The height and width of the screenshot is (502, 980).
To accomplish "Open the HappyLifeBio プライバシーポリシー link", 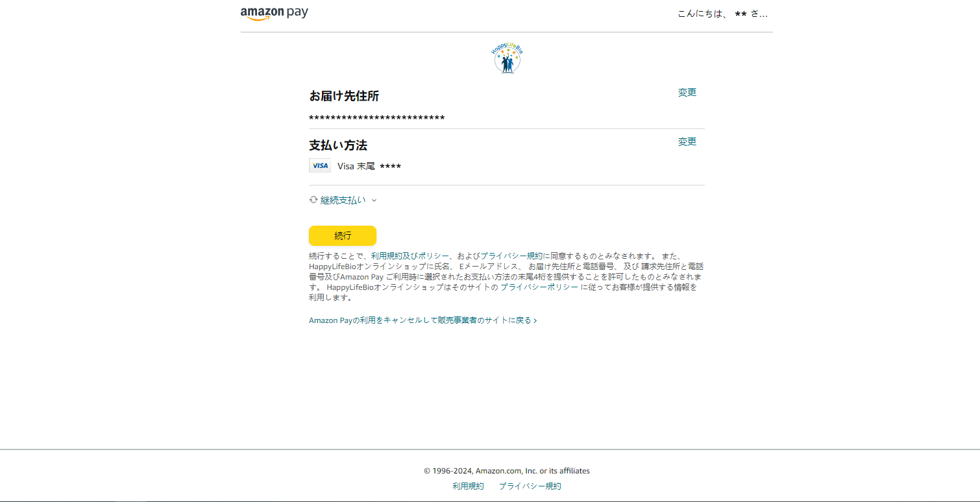I will pyautogui.click(x=539, y=287).
